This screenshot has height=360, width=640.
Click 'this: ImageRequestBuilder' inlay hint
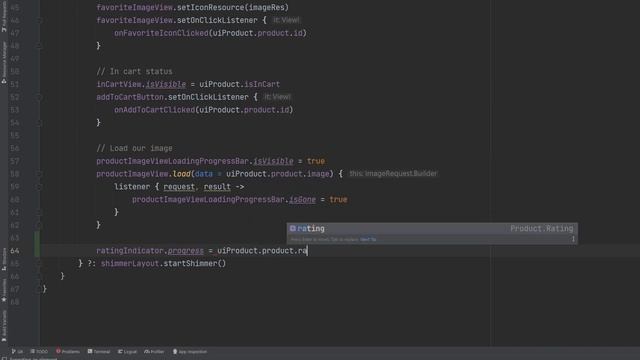coord(393,173)
